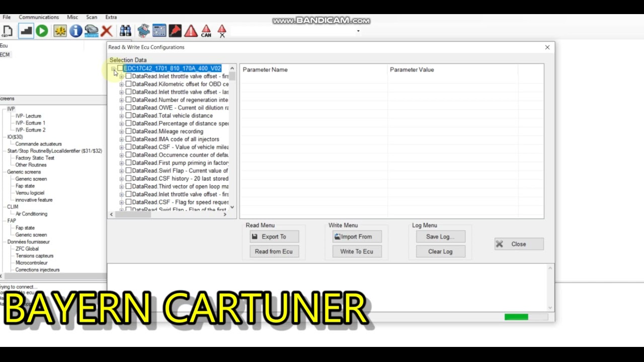Open the Scan menu
Screen dimensions: 644x362
92,17
